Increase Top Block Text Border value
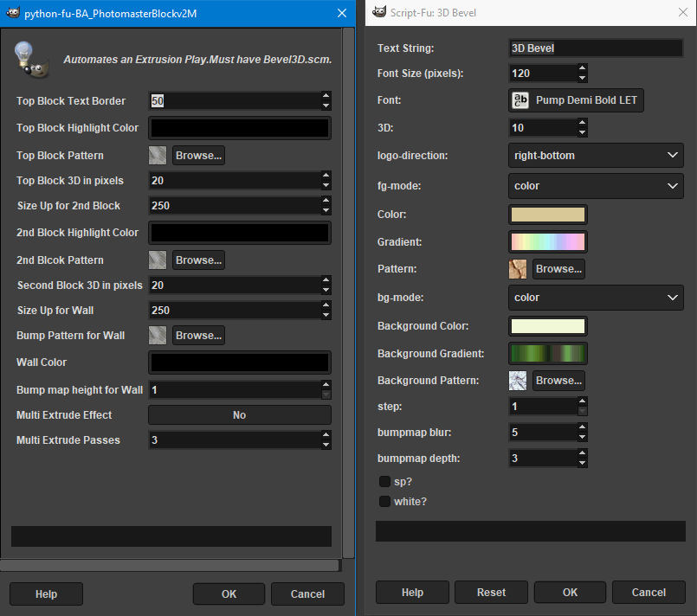 (326, 96)
